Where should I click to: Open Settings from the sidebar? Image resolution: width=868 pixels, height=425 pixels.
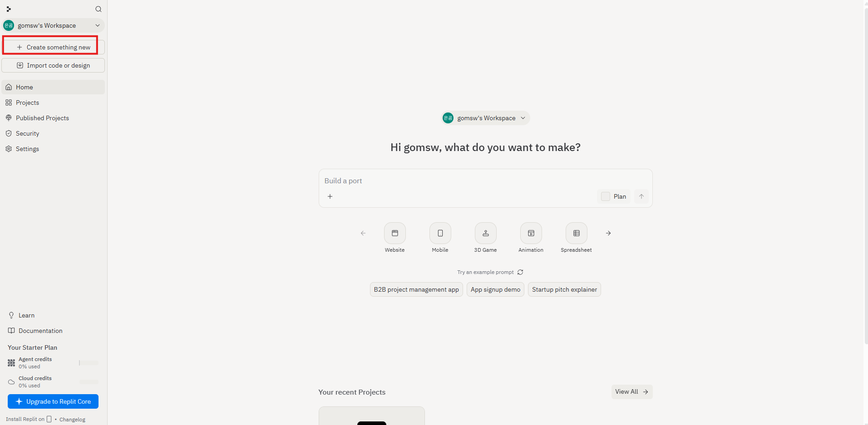pyautogui.click(x=54, y=149)
